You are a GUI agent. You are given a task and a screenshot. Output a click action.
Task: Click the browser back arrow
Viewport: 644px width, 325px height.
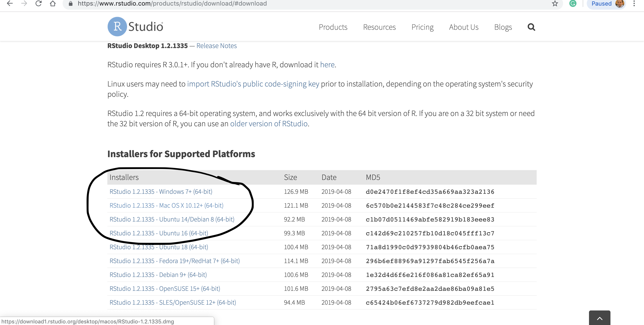pos(10,4)
